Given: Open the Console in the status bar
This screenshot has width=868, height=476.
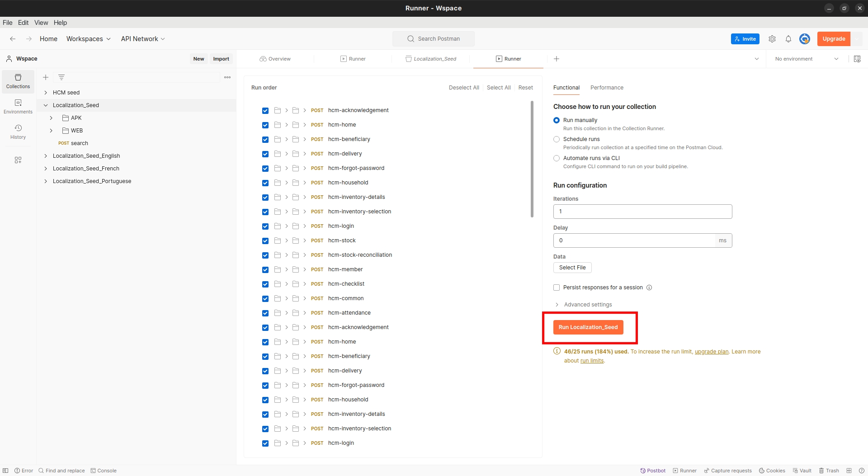Looking at the screenshot, I should (104, 471).
